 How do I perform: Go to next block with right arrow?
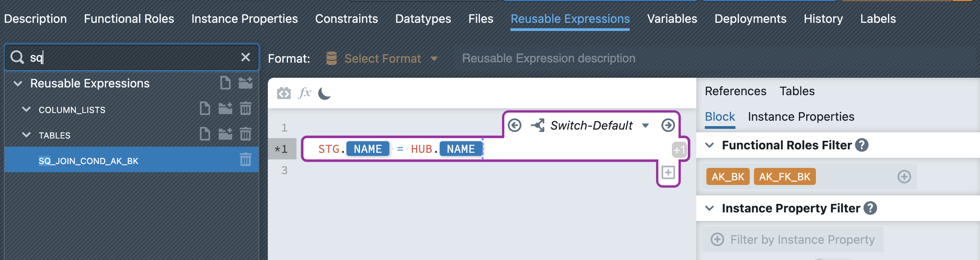click(x=668, y=125)
